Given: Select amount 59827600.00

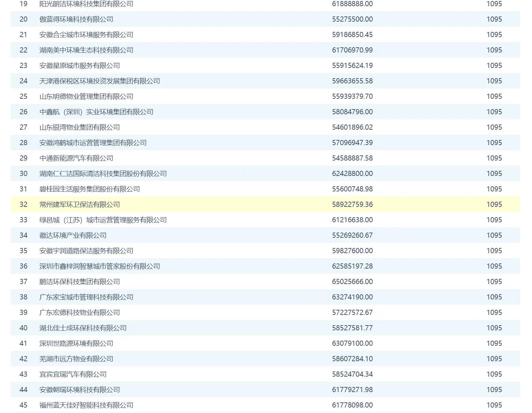Looking at the screenshot, I should pyautogui.click(x=352, y=251).
